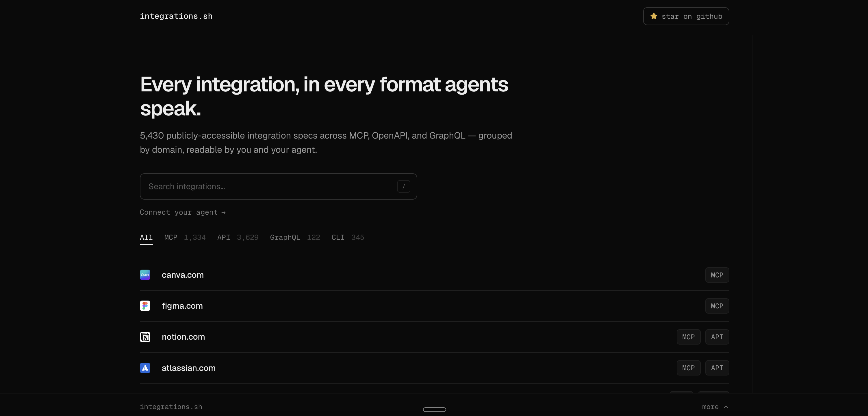
Task: Click the MCP badge on figma.com row
Action: [x=717, y=306]
